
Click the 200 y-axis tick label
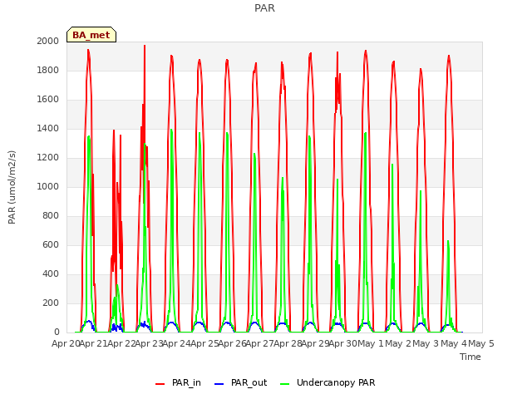pyautogui.click(x=51, y=303)
